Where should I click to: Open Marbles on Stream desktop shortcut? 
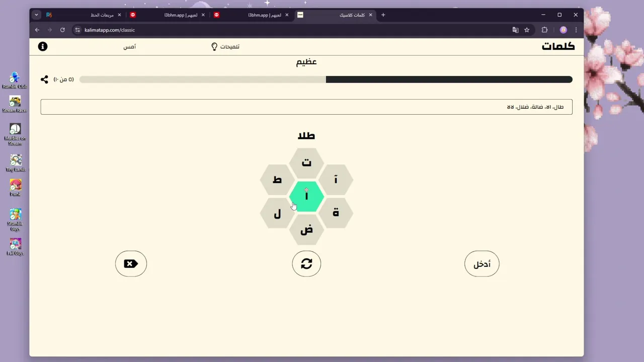[15, 134]
